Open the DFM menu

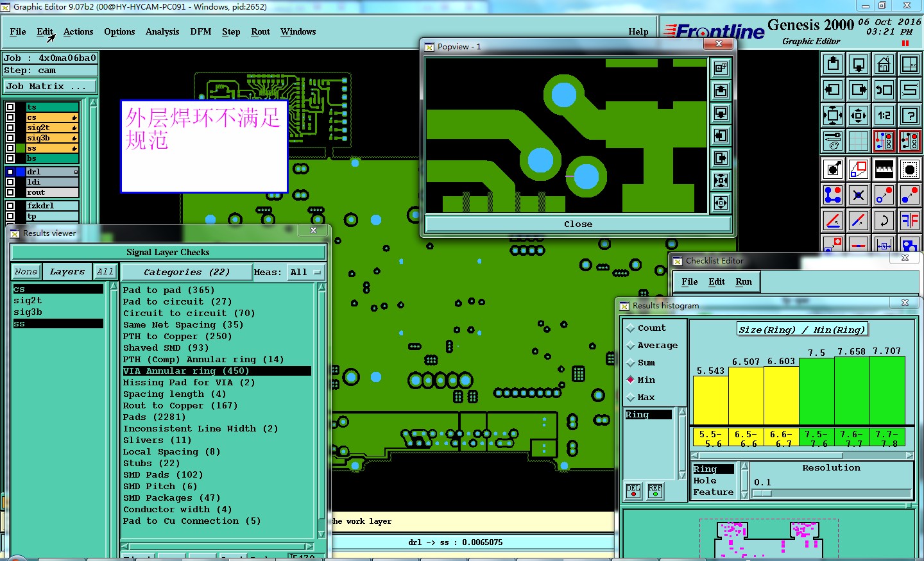click(x=201, y=31)
